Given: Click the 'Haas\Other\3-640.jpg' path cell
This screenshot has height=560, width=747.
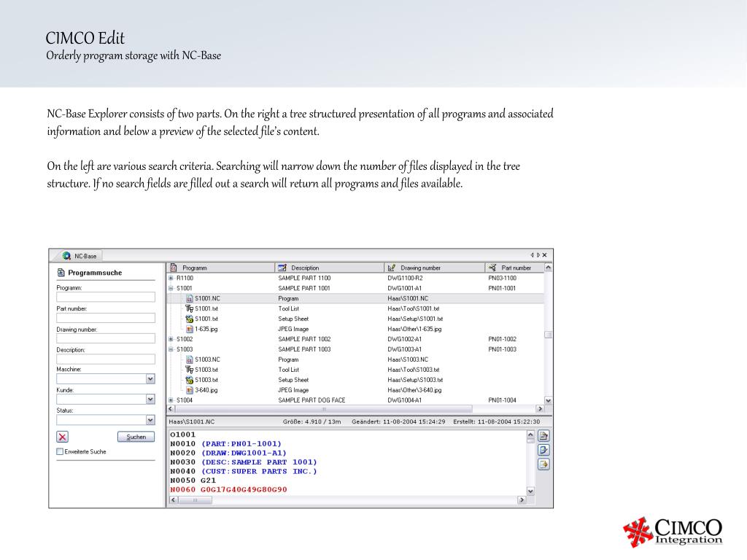Looking at the screenshot, I should 414,390.
